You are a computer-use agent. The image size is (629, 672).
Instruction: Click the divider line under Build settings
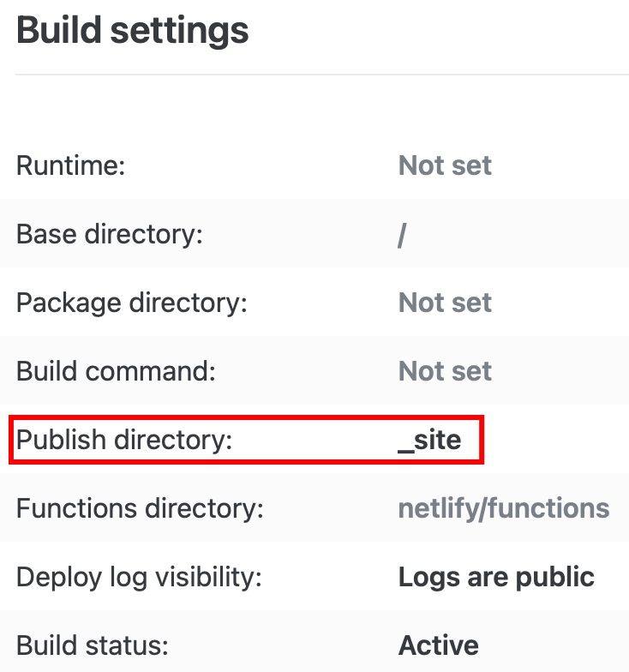[x=321, y=75]
